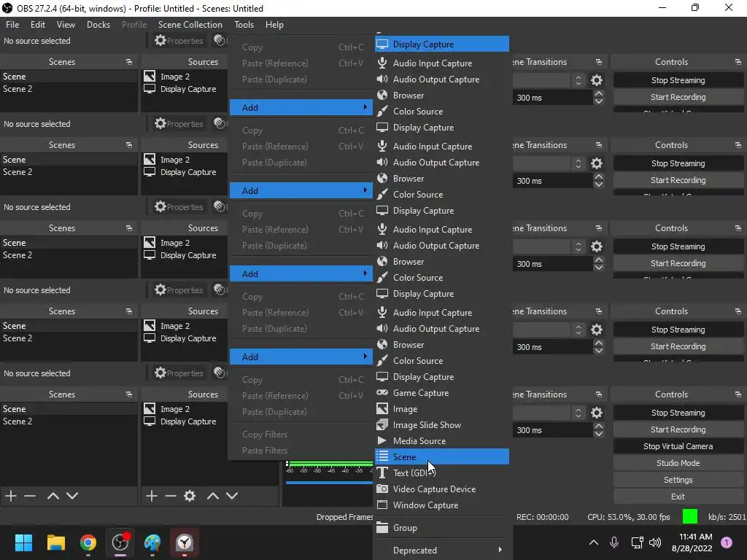
Task: Click the Stop Virtual Camera button
Action: pyautogui.click(x=678, y=446)
